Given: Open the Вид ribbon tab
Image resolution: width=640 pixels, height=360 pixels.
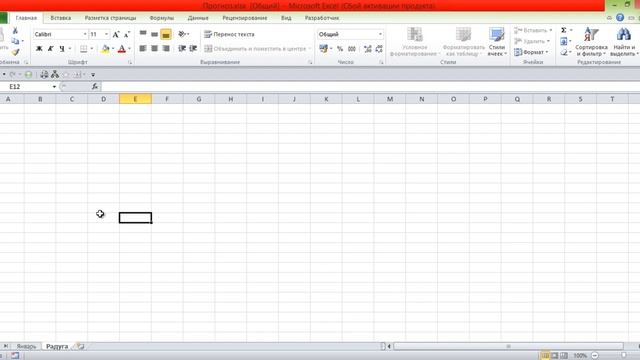Looking at the screenshot, I should coord(286,18).
